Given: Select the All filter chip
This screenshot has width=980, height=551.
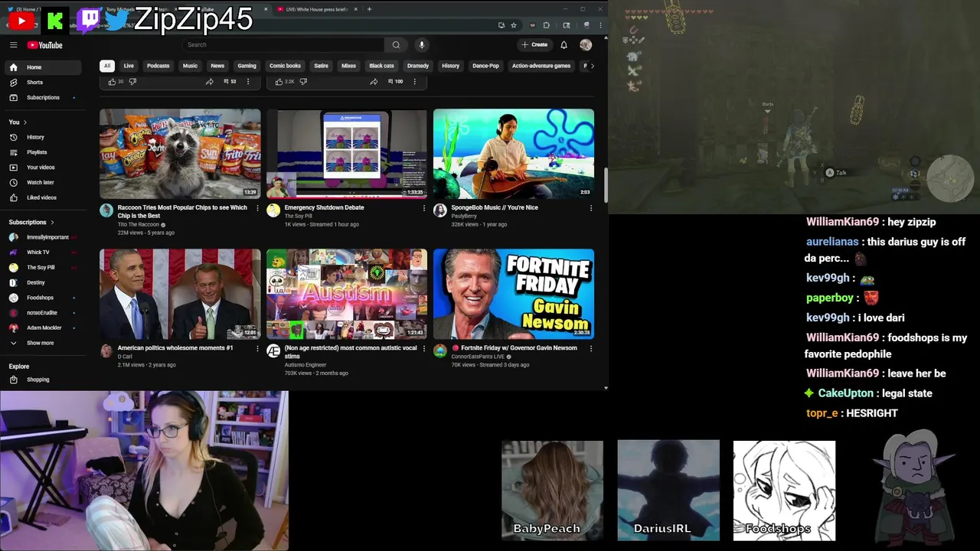Looking at the screenshot, I should tap(107, 66).
